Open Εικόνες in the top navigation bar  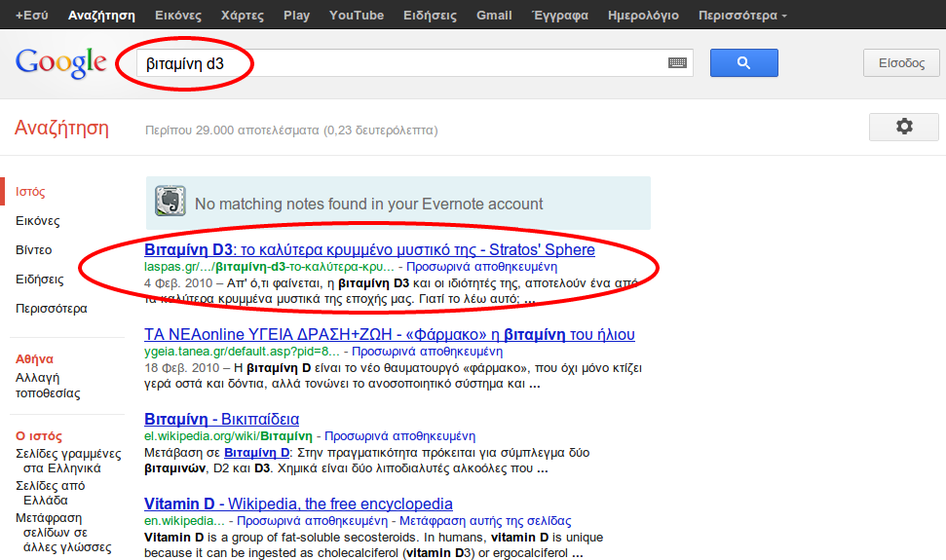[178, 15]
